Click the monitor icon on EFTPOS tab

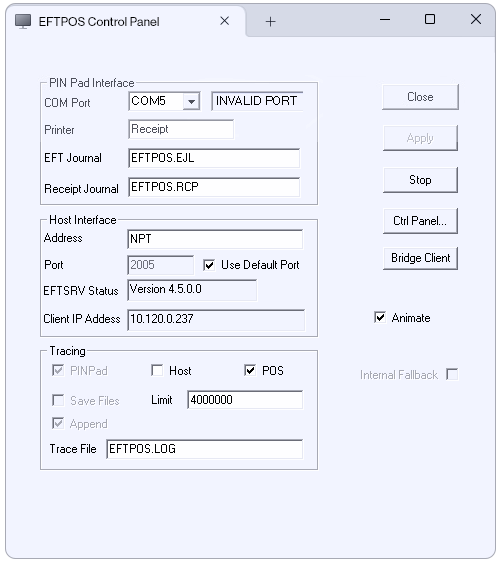pyautogui.click(x=23, y=22)
